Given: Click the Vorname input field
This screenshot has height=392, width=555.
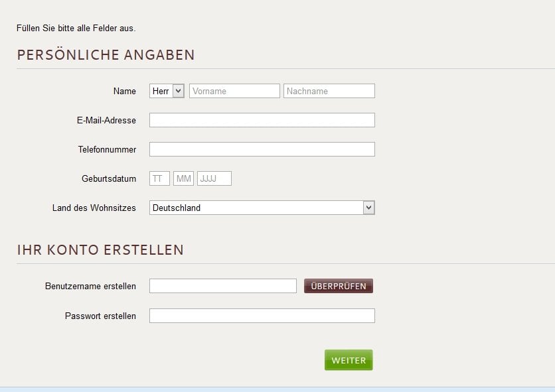Looking at the screenshot, I should coord(234,91).
